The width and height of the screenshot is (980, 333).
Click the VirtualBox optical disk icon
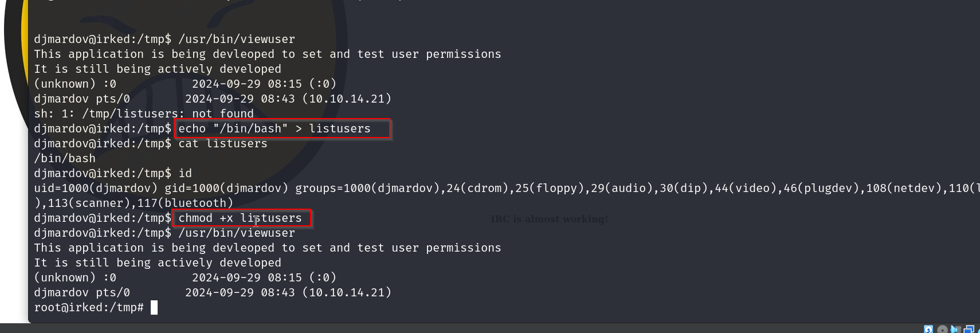(942, 330)
